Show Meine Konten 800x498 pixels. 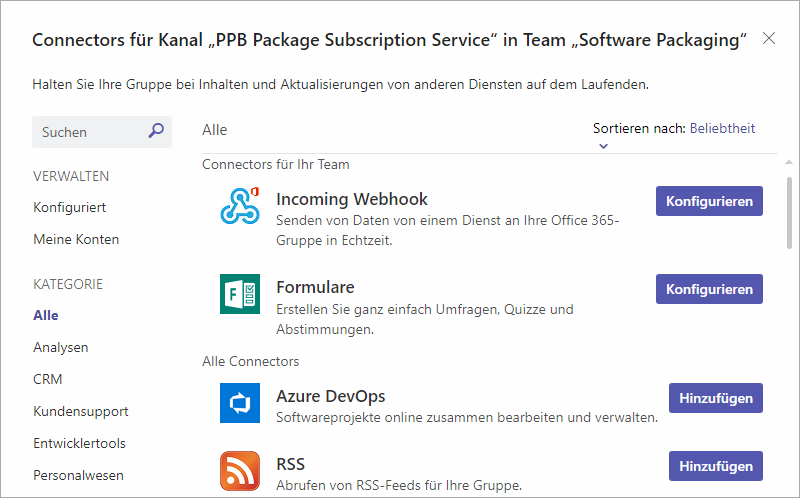click(x=76, y=239)
